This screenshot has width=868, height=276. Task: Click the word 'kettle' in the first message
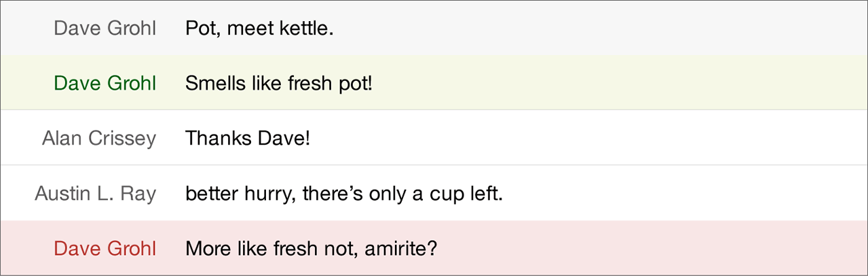click(304, 29)
